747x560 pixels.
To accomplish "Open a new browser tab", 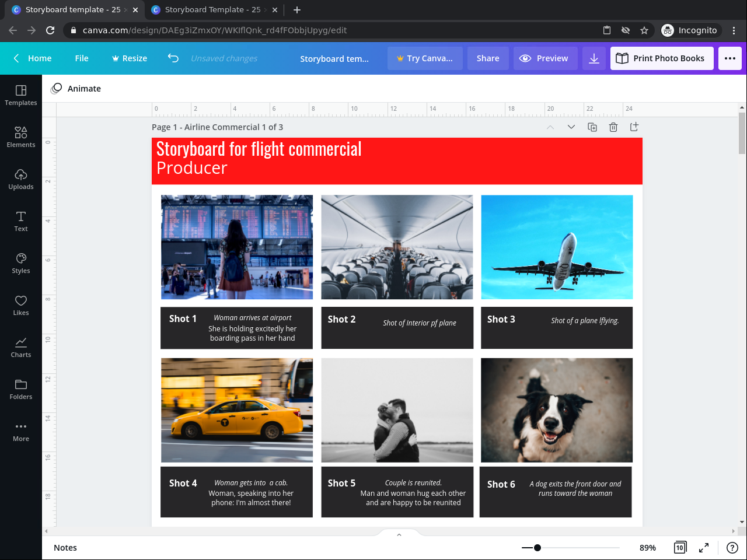I will (297, 10).
